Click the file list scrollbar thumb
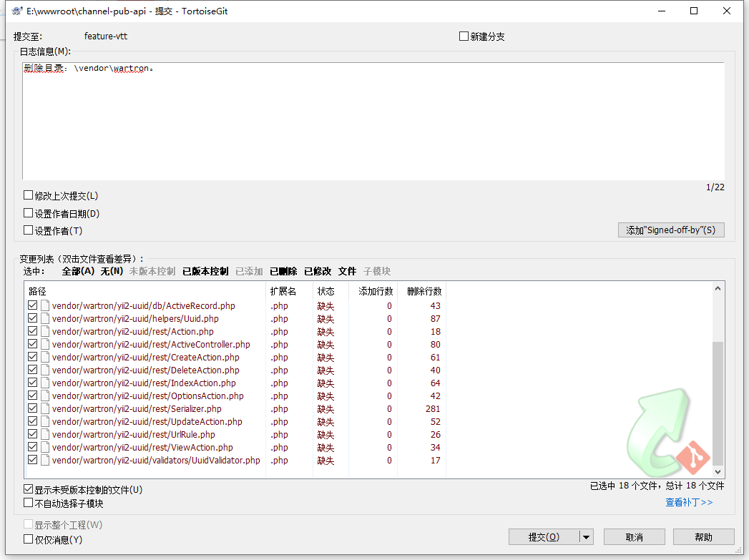 tap(718, 403)
